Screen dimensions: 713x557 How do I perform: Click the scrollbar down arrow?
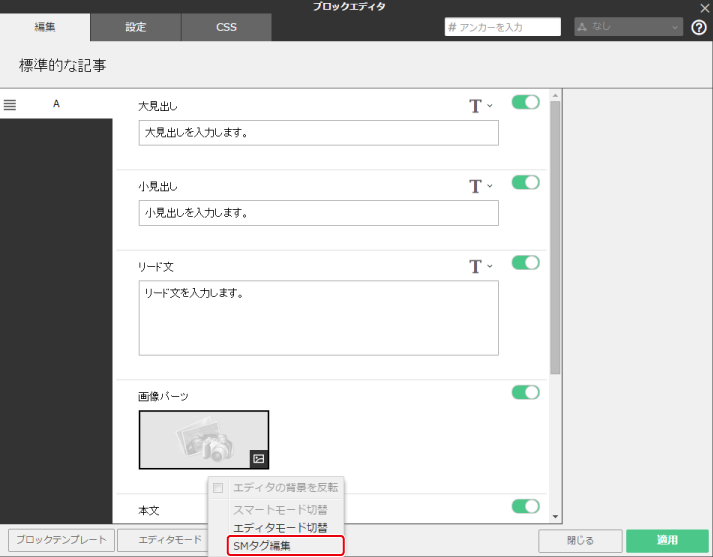point(555,517)
